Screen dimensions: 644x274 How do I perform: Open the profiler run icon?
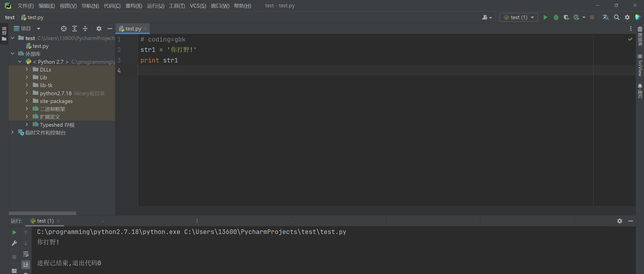pyautogui.click(x=576, y=17)
